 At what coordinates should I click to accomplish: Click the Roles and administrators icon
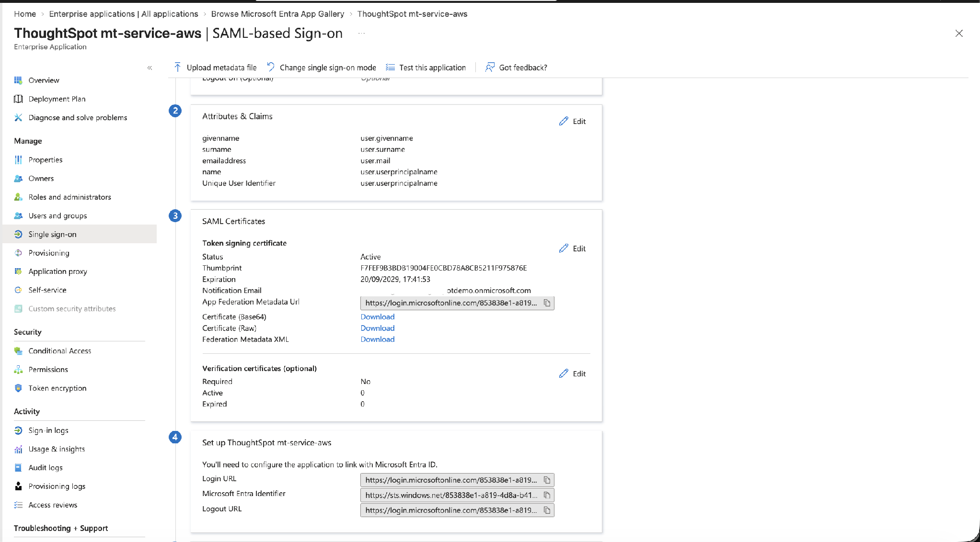[x=18, y=197]
